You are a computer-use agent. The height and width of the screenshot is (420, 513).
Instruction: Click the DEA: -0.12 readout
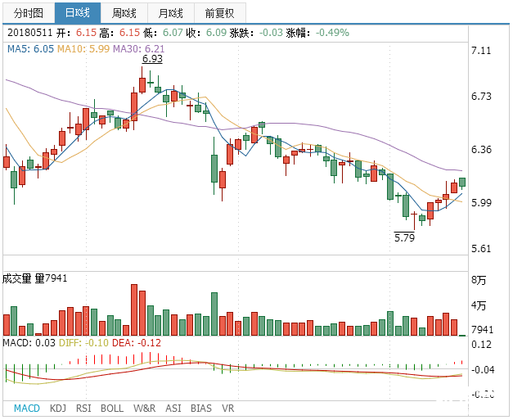tap(137, 343)
